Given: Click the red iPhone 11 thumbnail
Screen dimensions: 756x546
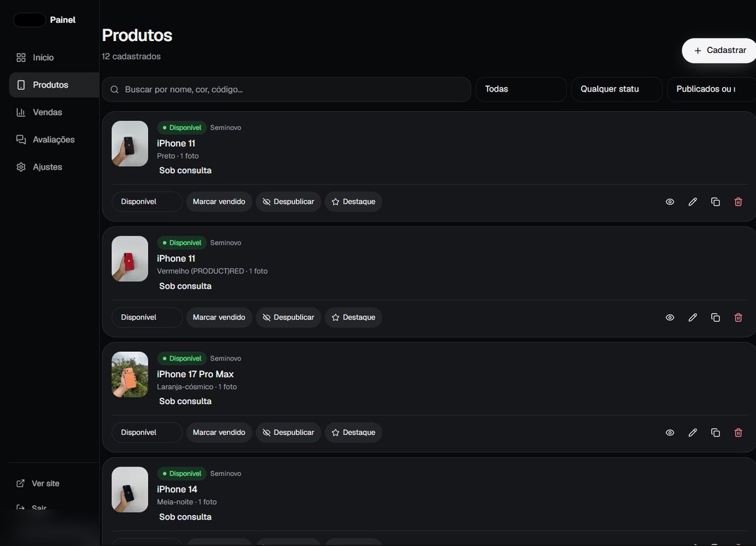Looking at the screenshot, I should [130, 259].
